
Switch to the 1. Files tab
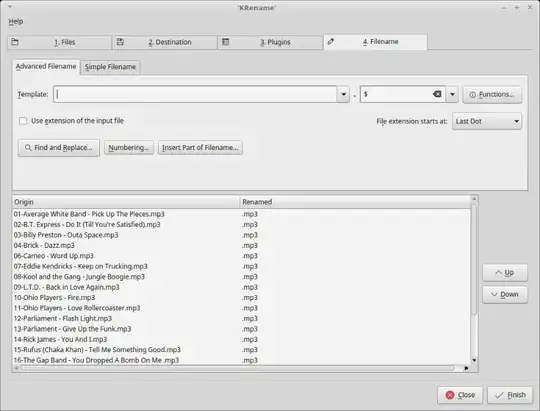[x=59, y=42]
